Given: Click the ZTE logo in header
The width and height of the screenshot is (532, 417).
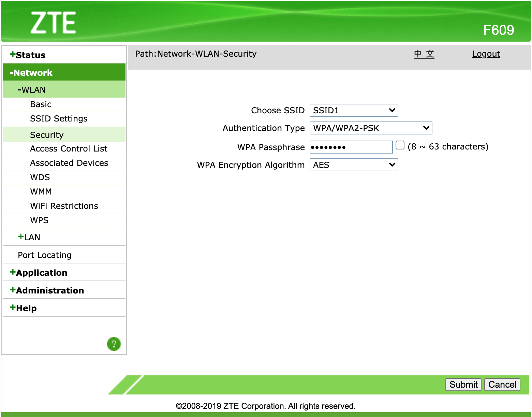Looking at the screenshot, I should coord(53,23).
